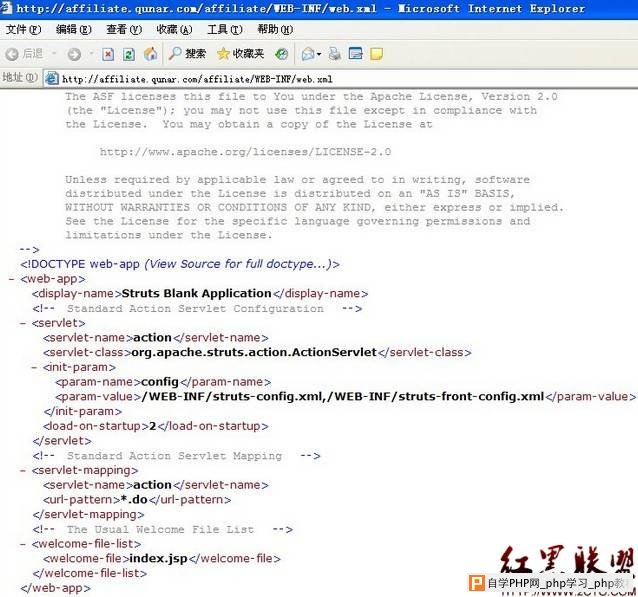Click the yellow note toolbar icon
638x597 pixels.
[377, 54]
